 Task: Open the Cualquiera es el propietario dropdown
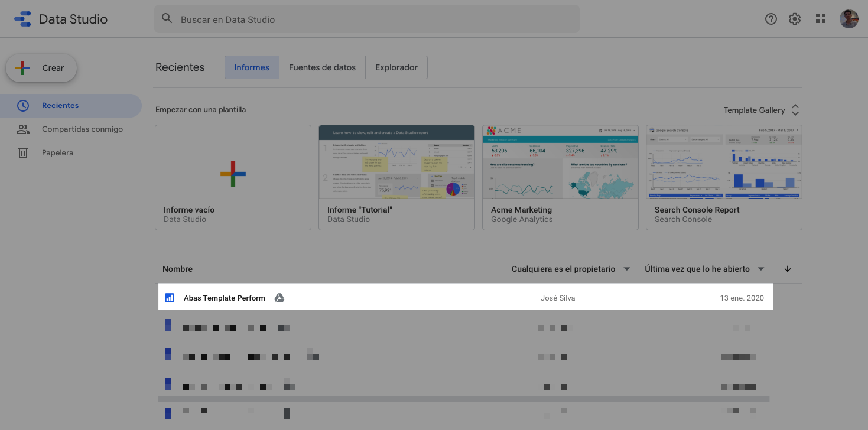(571, 269)
